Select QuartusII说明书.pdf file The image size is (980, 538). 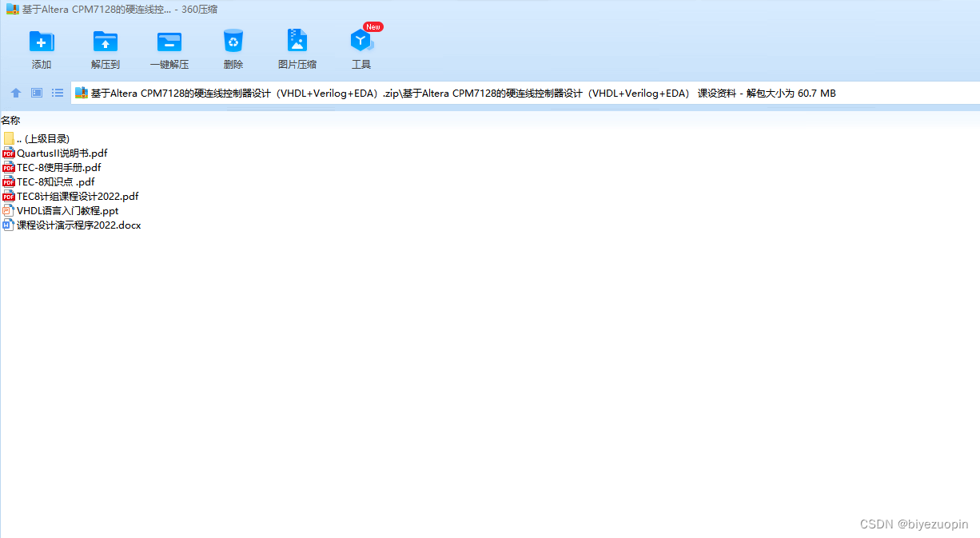[x=55, y=153]
